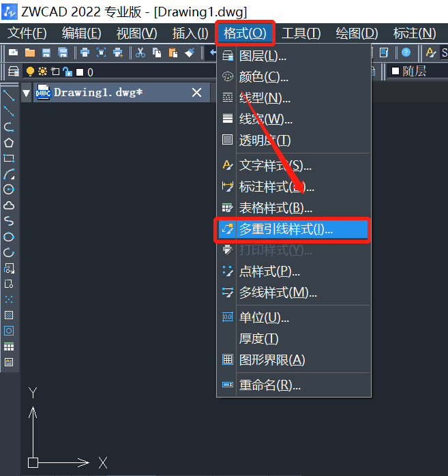Copy selection to clipboard

click(157, 53)
